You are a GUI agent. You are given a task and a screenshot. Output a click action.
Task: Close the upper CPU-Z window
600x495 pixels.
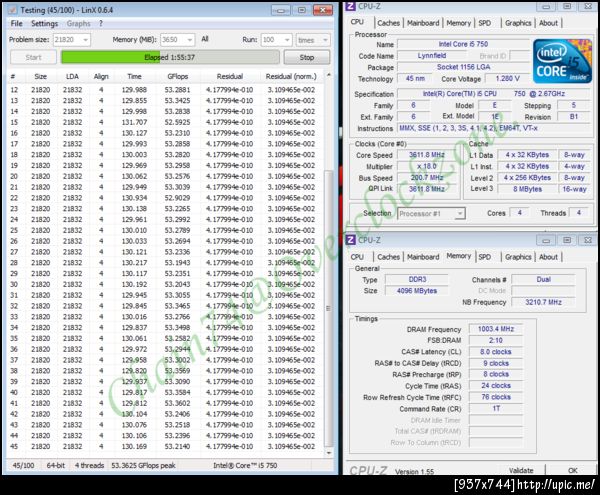[588, 6]
